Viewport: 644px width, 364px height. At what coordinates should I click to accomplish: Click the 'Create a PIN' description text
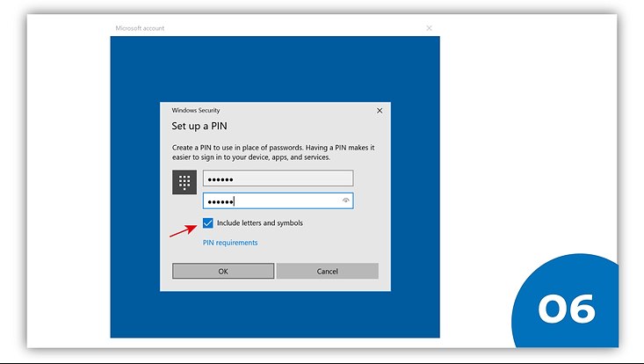click(272, 152)
